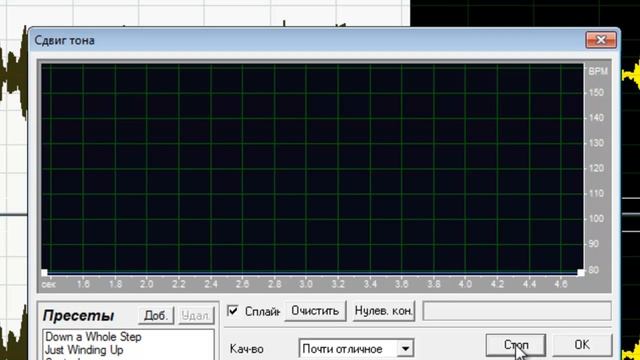Click the Очистить button
This screenshot has height=360, width=640.
click(x=315, y=311)
